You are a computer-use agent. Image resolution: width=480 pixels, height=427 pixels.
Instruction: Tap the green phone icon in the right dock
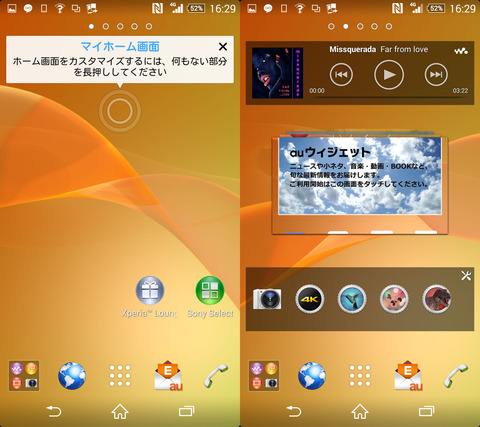tap(456, 376)
